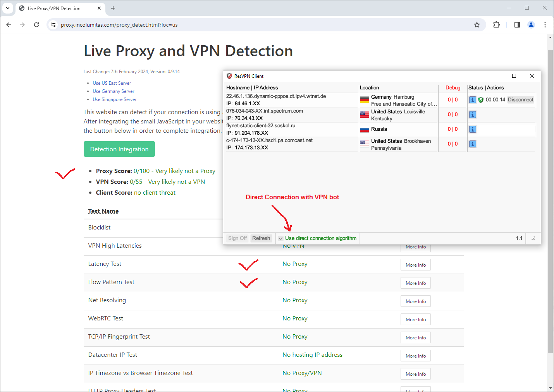Open Chrome three-dot menu
Screen dimensions: 554x392
545,25
